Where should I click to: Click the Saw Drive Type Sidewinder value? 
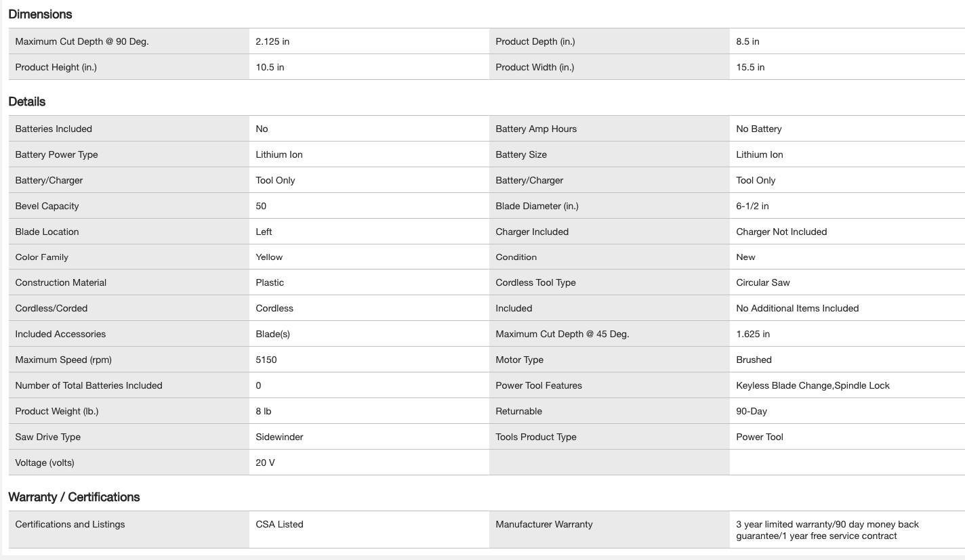[x=279, y=437]
